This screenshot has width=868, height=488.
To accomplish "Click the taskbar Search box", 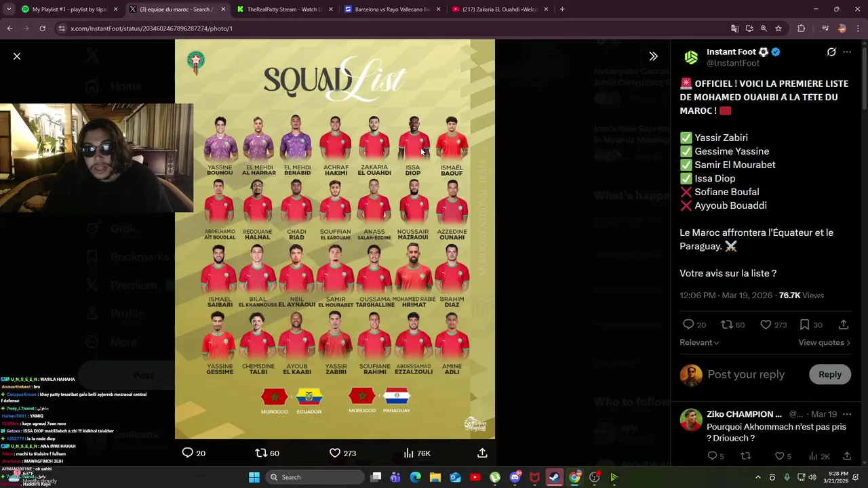I will 315,477.
